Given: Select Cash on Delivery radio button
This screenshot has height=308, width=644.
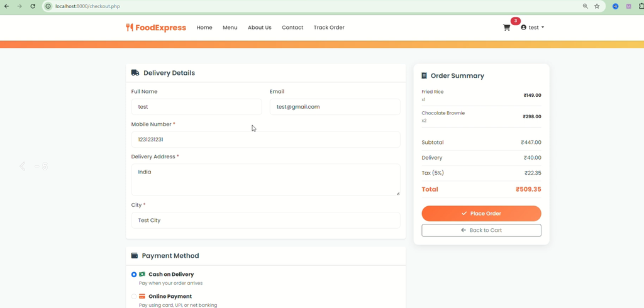Looking at the screenshot, I should tap(134, 274).
